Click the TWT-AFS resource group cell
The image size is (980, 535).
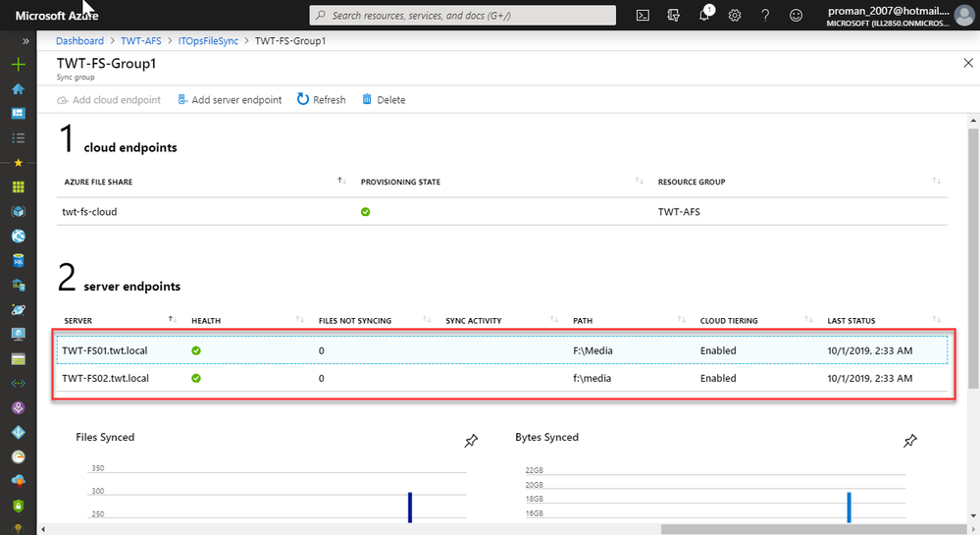coord(679,211)
